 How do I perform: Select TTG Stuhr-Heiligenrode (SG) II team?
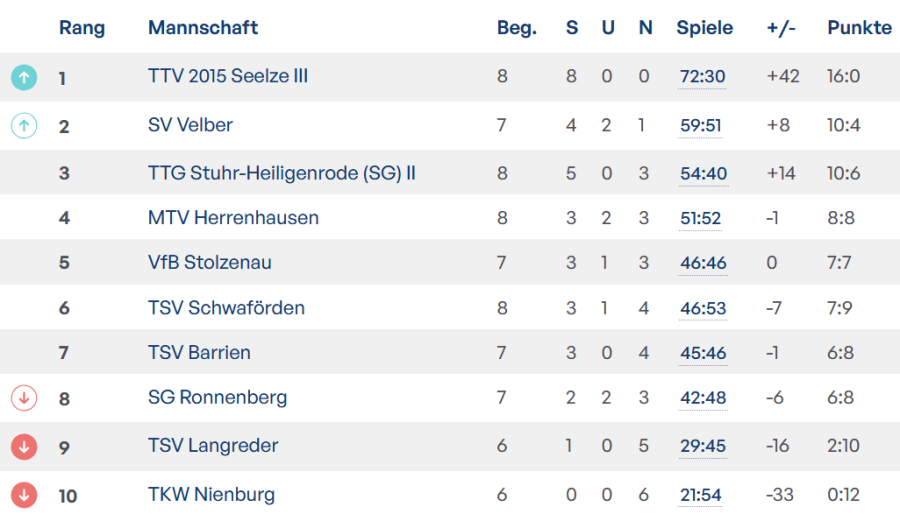pyautogui.click(x=282, y=173)
